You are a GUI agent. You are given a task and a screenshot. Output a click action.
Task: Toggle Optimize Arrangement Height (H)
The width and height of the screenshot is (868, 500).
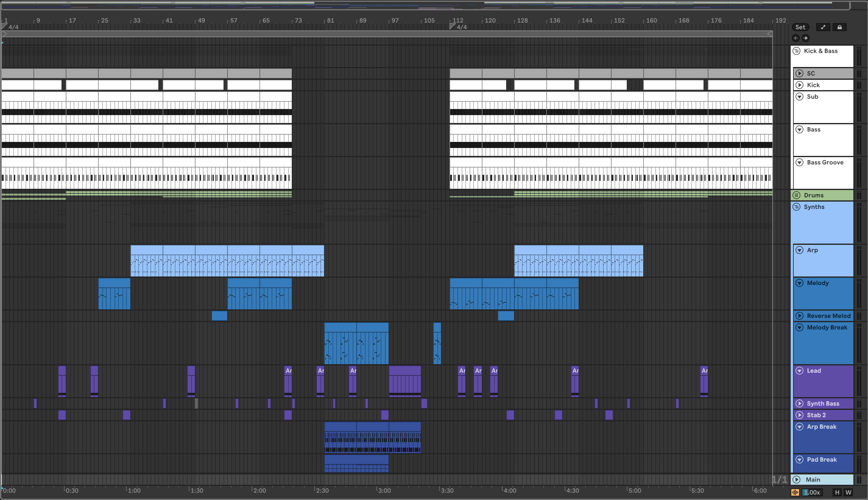[x=837, y=492]
